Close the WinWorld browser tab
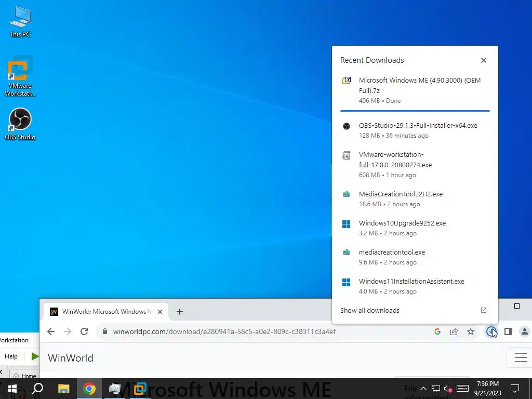This screenshot has width=532, height=399. coord(160,312)
